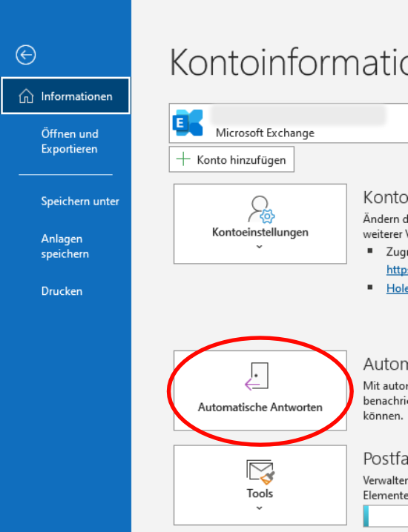Click the Kontoeinstellungen person gear icon
The height and width of the screenshot is (532, 408).
point(261,210)
